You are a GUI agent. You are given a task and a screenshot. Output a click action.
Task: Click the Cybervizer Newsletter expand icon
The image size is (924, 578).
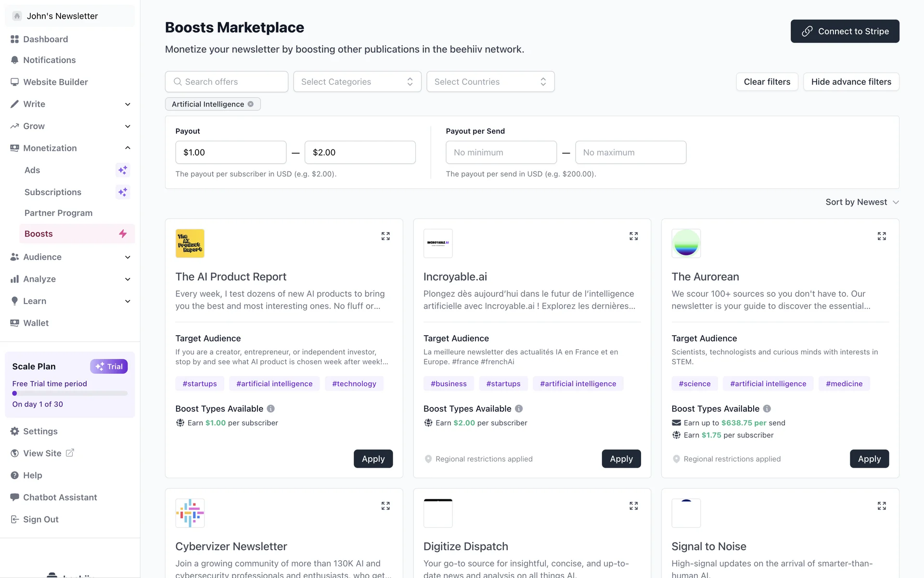(x=385, y=506)
